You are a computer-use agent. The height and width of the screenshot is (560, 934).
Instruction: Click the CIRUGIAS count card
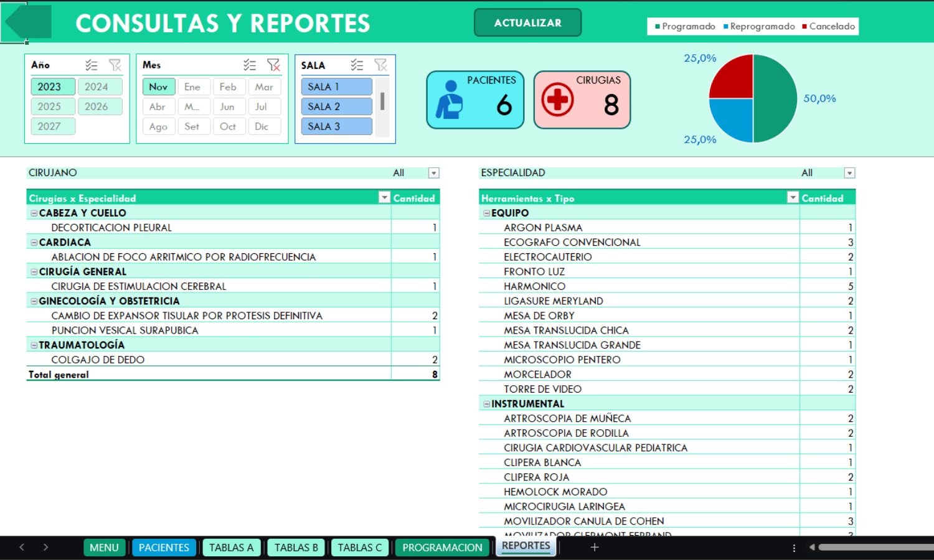582,100
